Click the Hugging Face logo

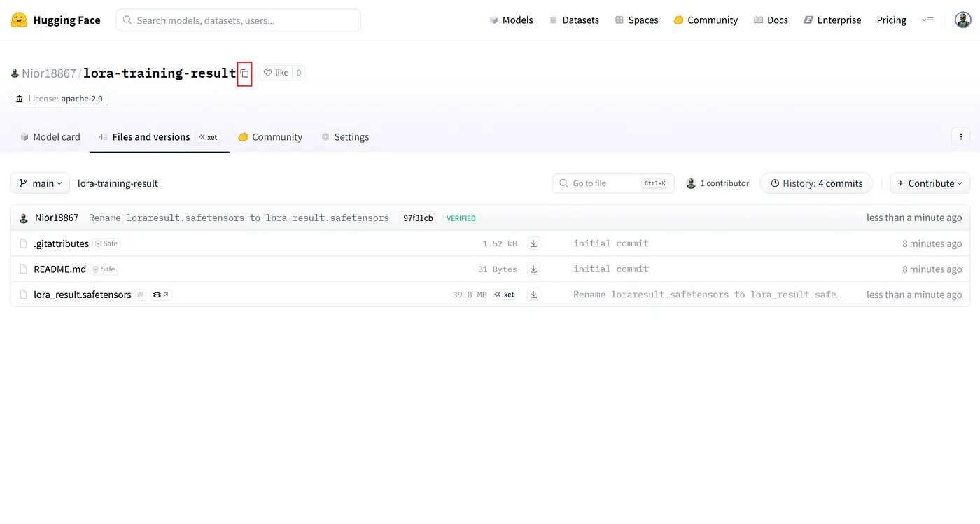[x=20, y=20]
